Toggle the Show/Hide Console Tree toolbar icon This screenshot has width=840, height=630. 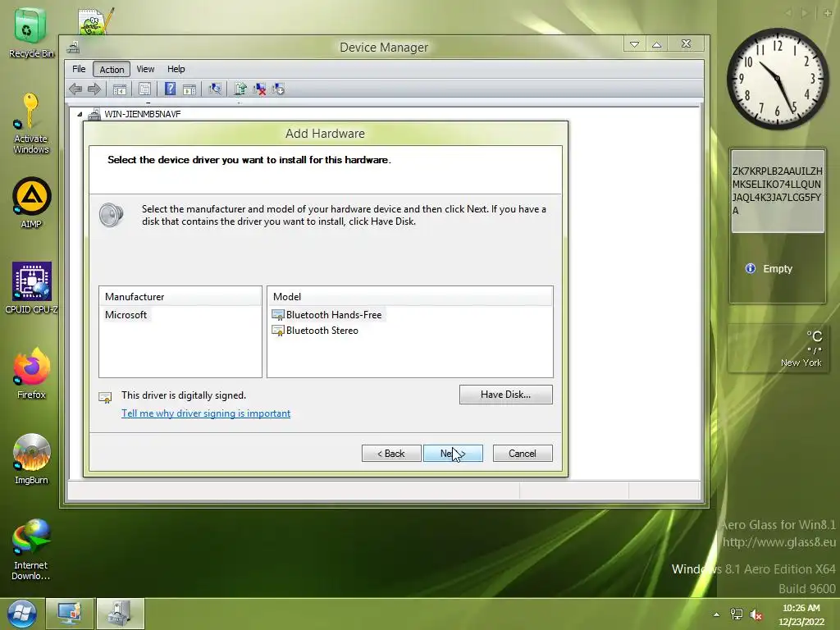[120, 89]
